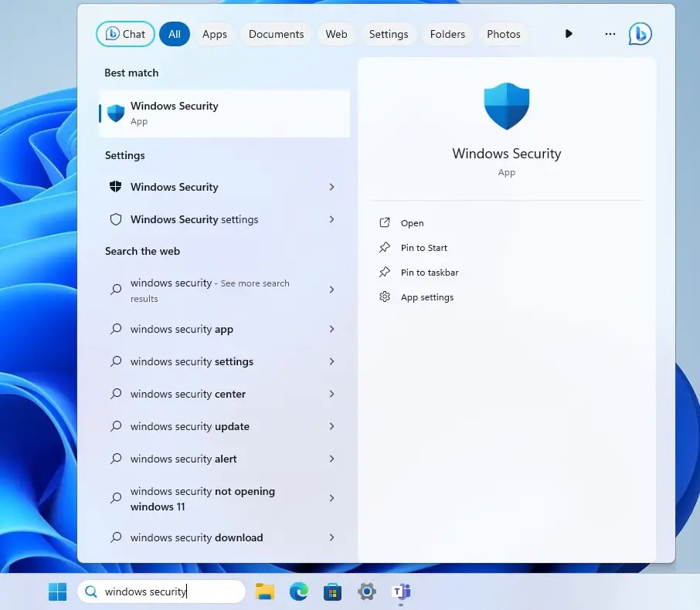Expand the 'See more search results' chevron
700x610 pixels.
[x=331, y=290]
